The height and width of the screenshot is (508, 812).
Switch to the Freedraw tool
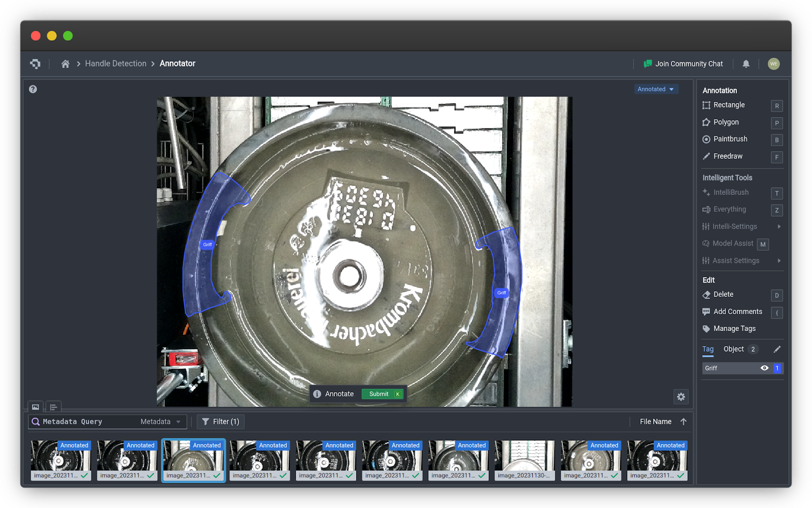728,156
